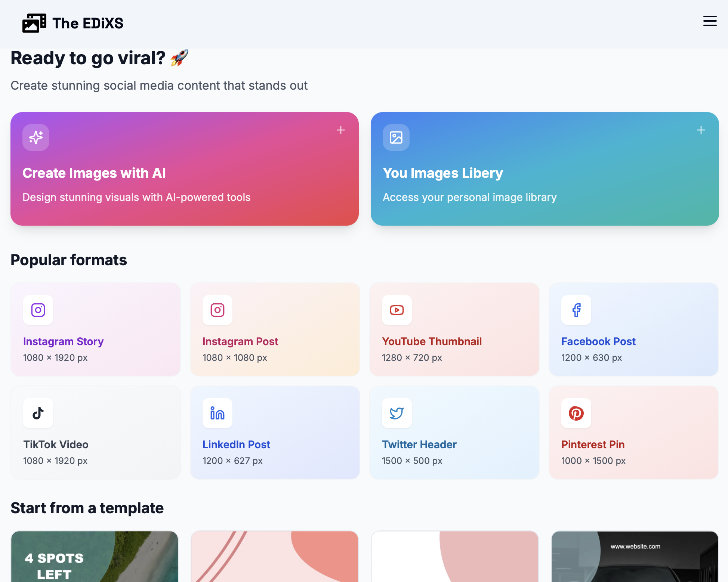Select Instagram Story format

point(96,329)
